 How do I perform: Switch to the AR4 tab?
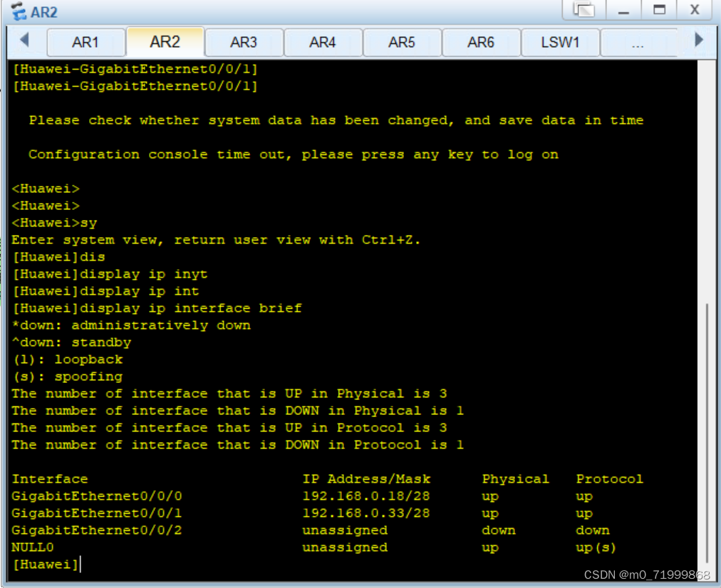tap(323, 42)
